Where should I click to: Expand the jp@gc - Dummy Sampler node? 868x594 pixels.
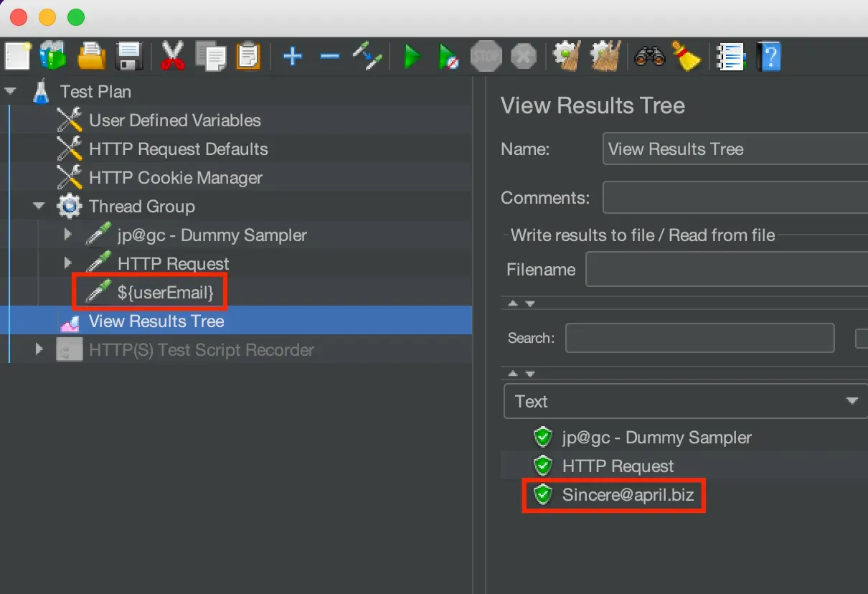(67, 235)
